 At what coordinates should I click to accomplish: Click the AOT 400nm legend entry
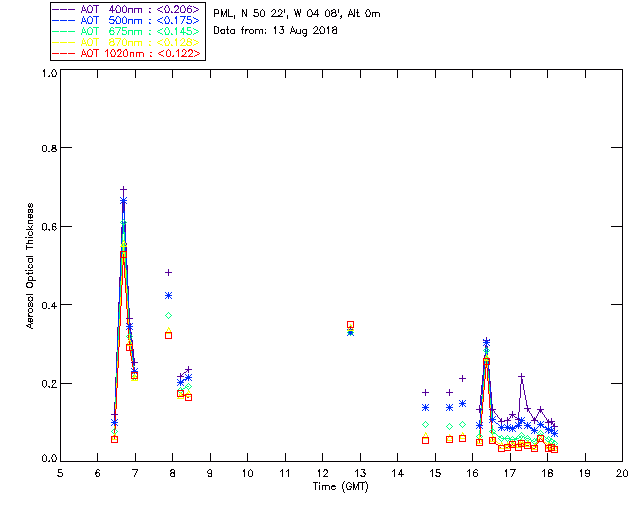127,9
